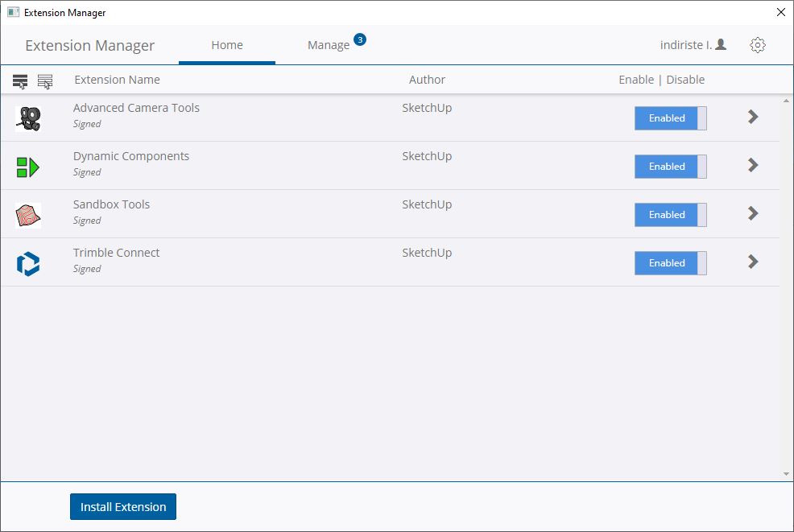Image resolution: width=794 pixels, height=532 pixels.
Task: Click the Author column header
Action: pos(427,80)
